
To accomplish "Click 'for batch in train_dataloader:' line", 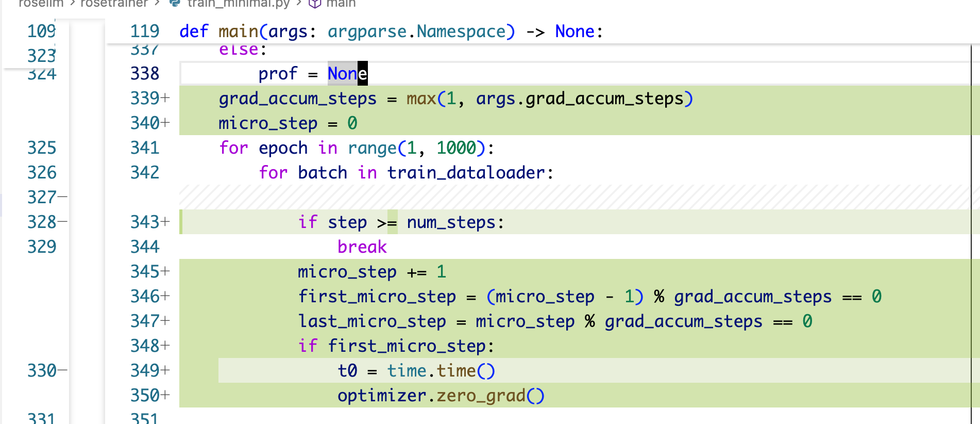I will point(406,173).
